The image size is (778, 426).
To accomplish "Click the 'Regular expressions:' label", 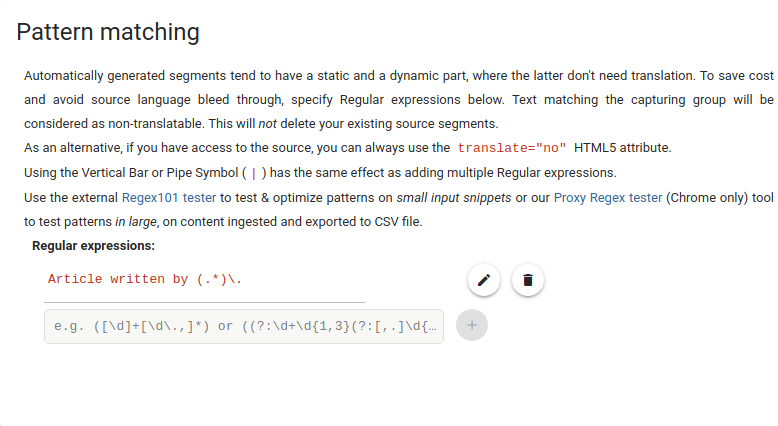I will [x=93, y=245].
